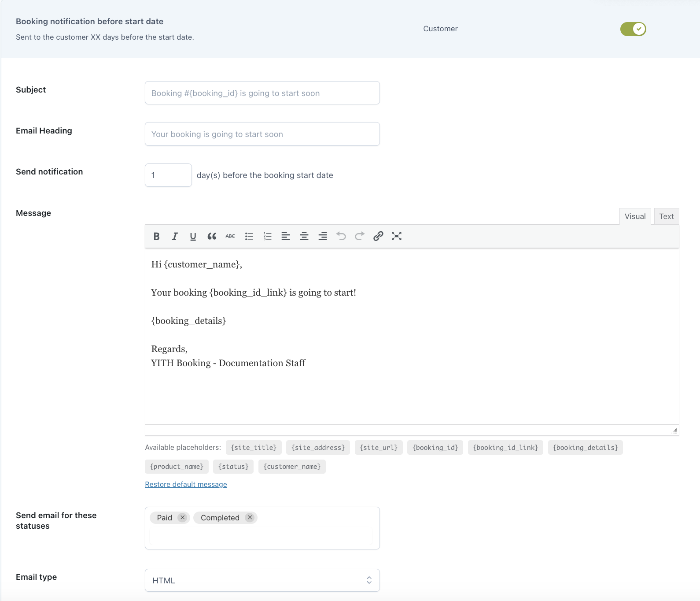Screen dimensions: 700x601
Task: Remove the Completed status tag
Action: (250, 517)
